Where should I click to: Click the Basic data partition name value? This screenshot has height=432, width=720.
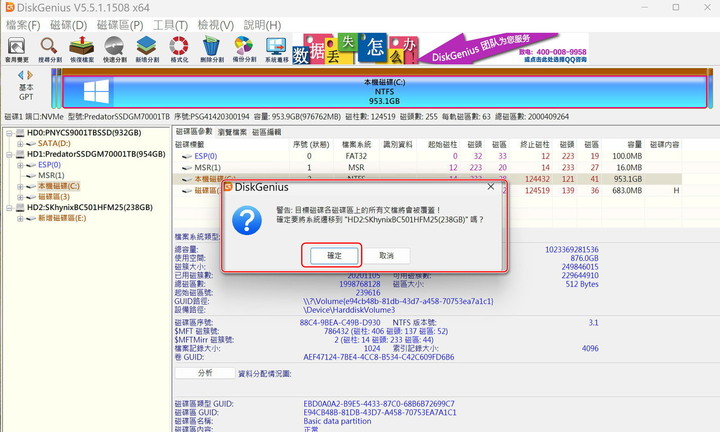pyautogui.click(x=337, y=421)
